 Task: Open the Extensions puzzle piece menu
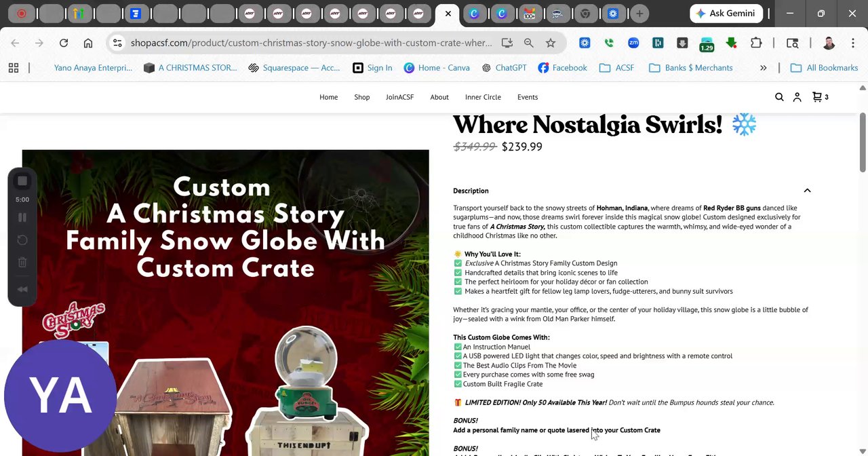coord(756,43)
